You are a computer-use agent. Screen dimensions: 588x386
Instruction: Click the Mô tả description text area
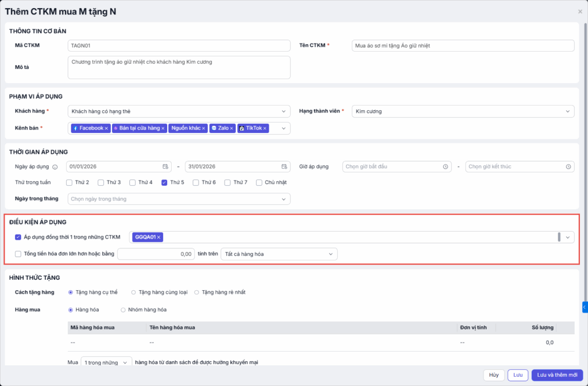point(179,67)
